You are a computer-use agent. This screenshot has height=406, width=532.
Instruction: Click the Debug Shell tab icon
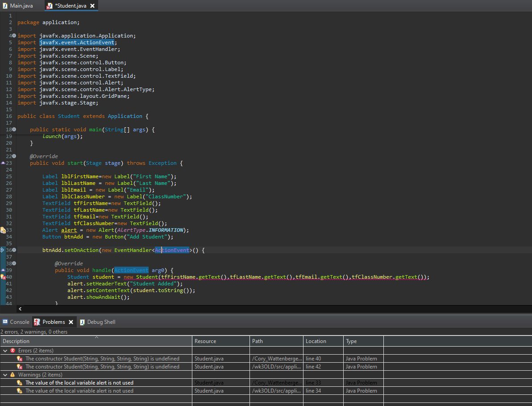coord(83,322)
